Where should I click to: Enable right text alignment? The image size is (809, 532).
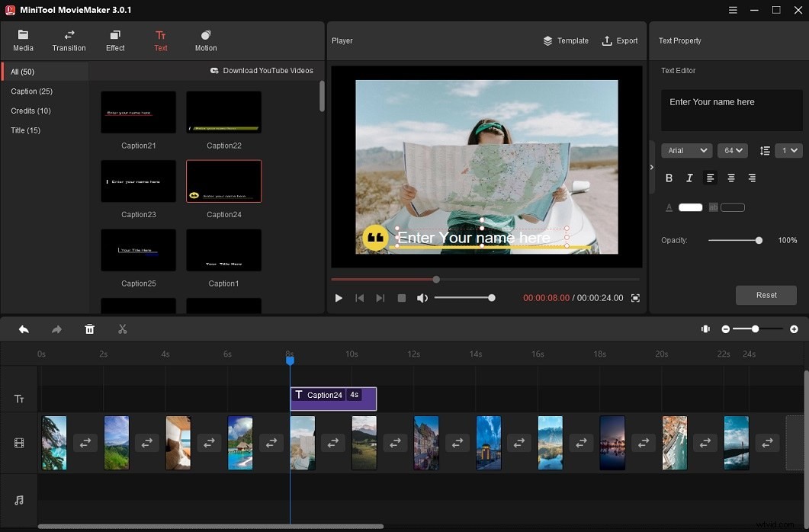coord(751,178)
